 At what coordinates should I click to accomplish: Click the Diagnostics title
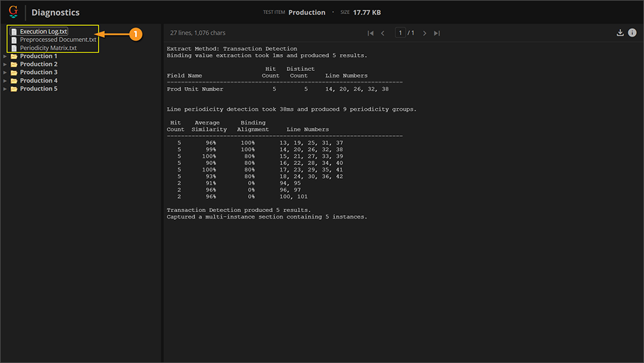coord(55,12)
